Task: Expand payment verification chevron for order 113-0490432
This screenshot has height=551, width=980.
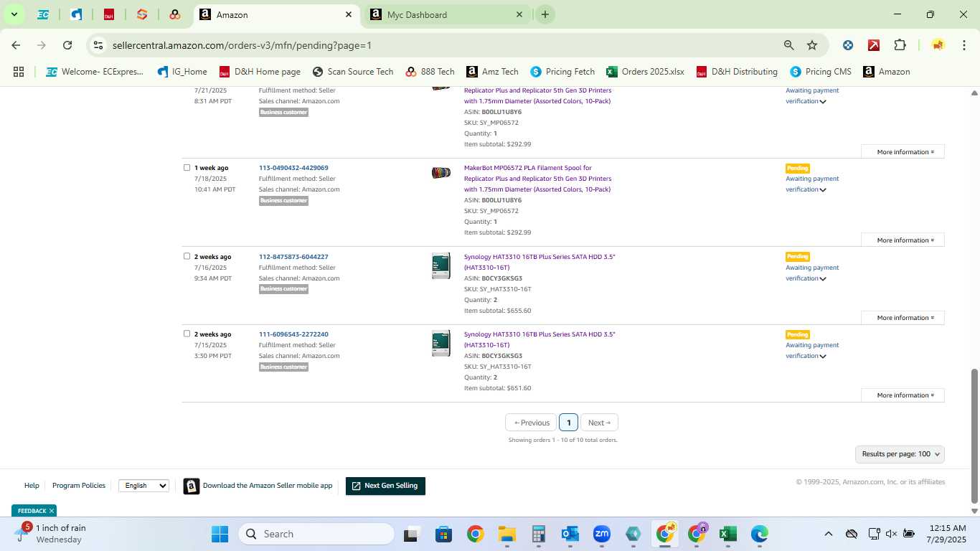Action: [x=823, y=190]
